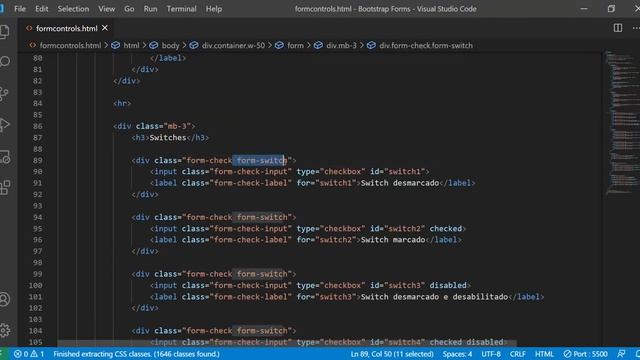Open Source Control view in activity bar

click(x=4, y=93)
